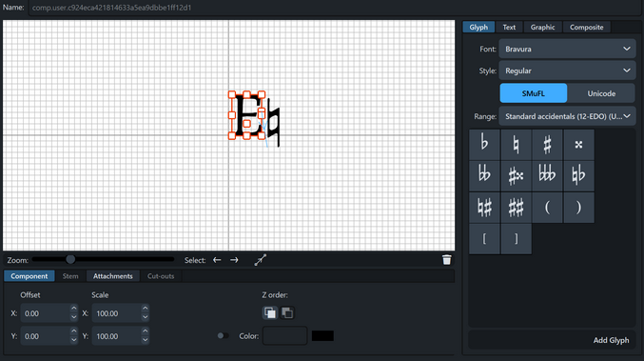
Task: Insert the triple sharp glyph
Action: point(516,176)
